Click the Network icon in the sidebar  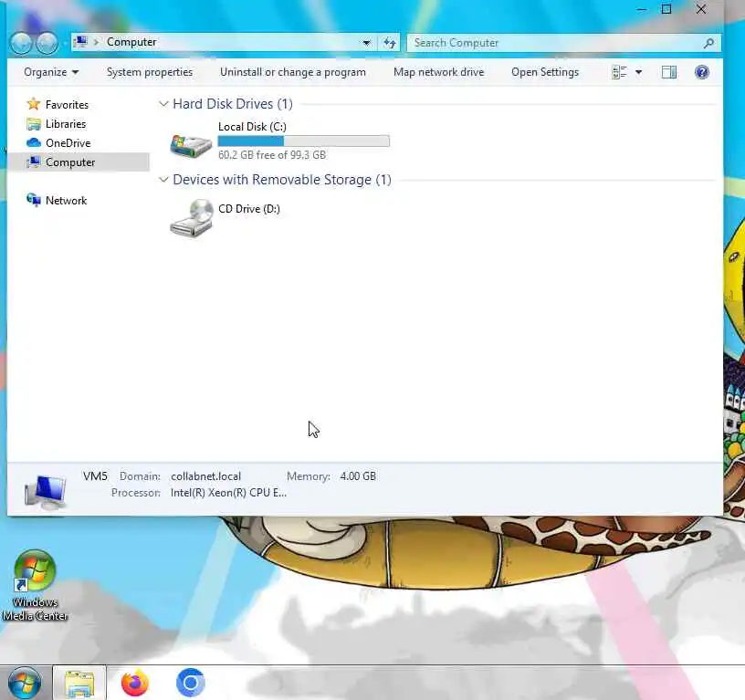(x=33, y=201)
